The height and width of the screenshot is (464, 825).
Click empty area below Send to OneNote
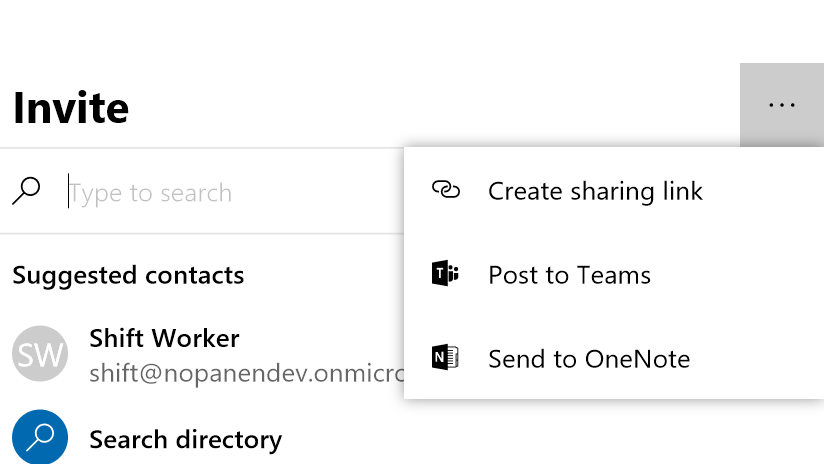[614, 430]
